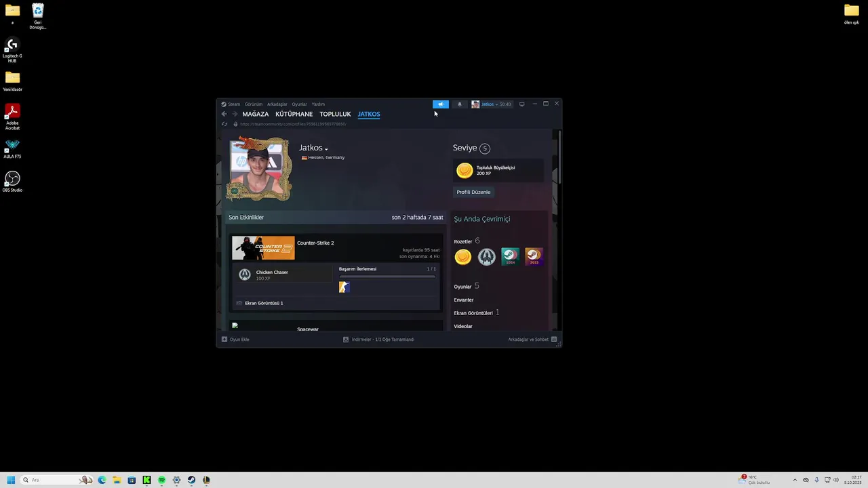Click the plus icon beside Oyun Ekle
Screen dimensions: 868x488
point(224,339)
